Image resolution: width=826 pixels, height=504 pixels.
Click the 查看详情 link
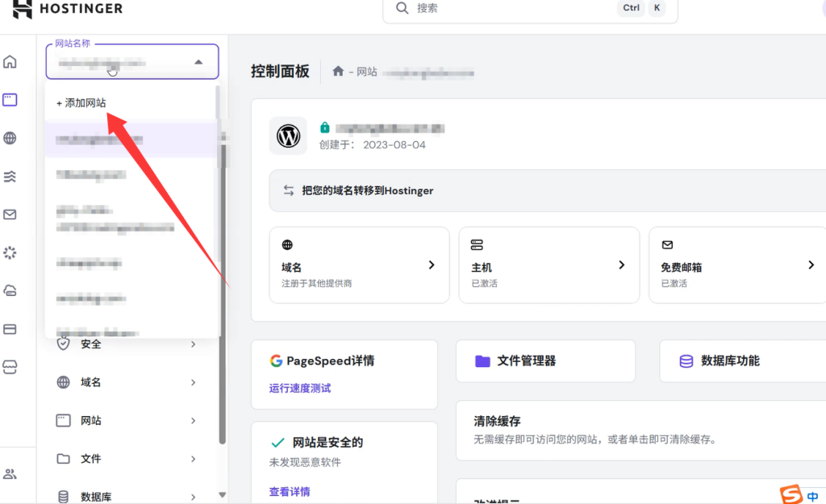290,492
